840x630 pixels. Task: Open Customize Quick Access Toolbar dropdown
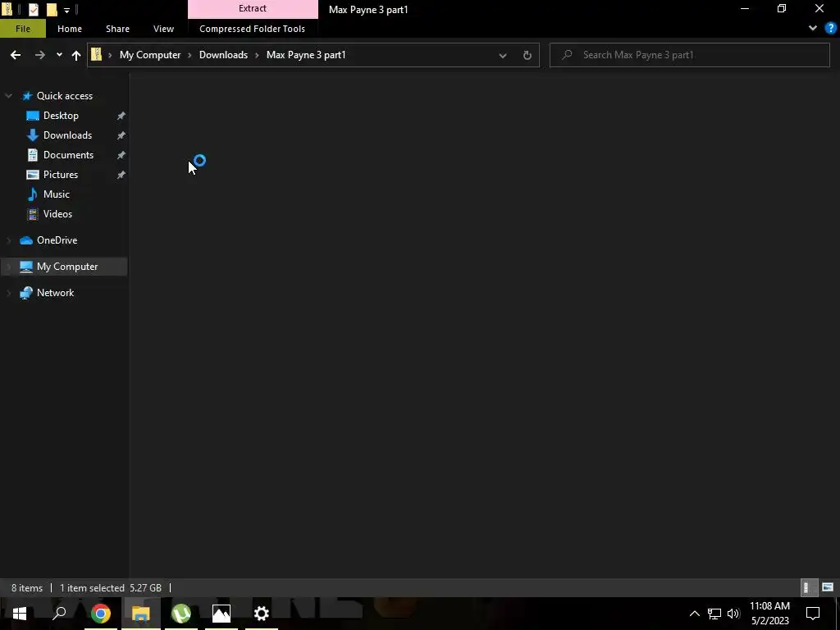coord(67,10)
